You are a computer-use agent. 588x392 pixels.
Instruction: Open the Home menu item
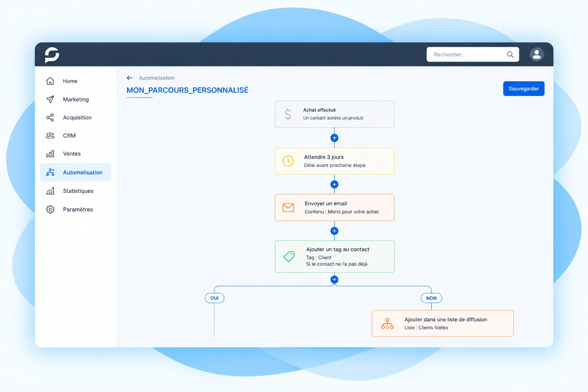click(x=76, y=81)
